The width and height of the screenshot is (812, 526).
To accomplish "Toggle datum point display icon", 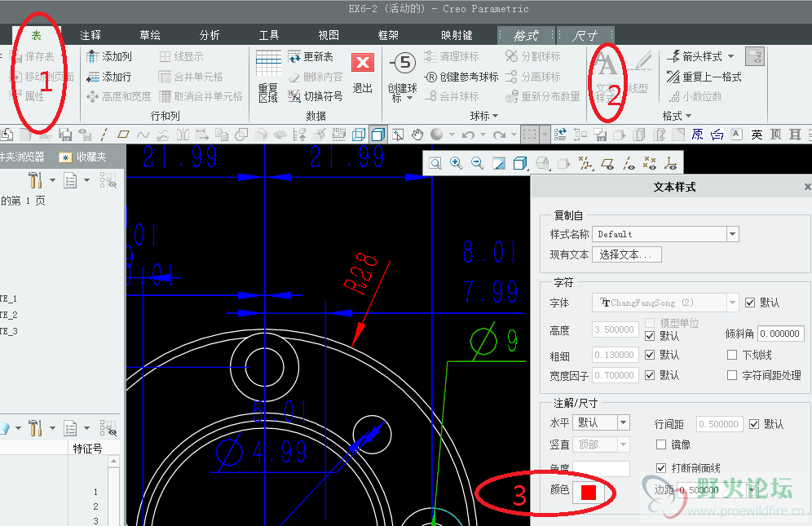I will coord(650,164).
